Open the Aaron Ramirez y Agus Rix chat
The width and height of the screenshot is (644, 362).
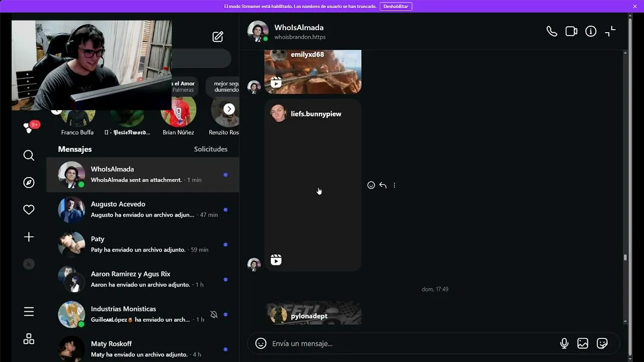pyautogui.click(x=142, y=279)
